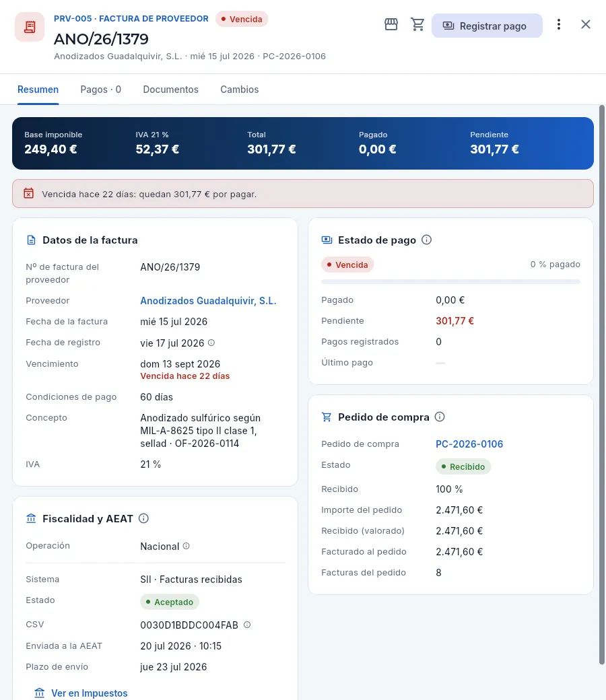Click the Pendiente amount 301,77 € in red

pyautogui.click(x=454, y=321)
